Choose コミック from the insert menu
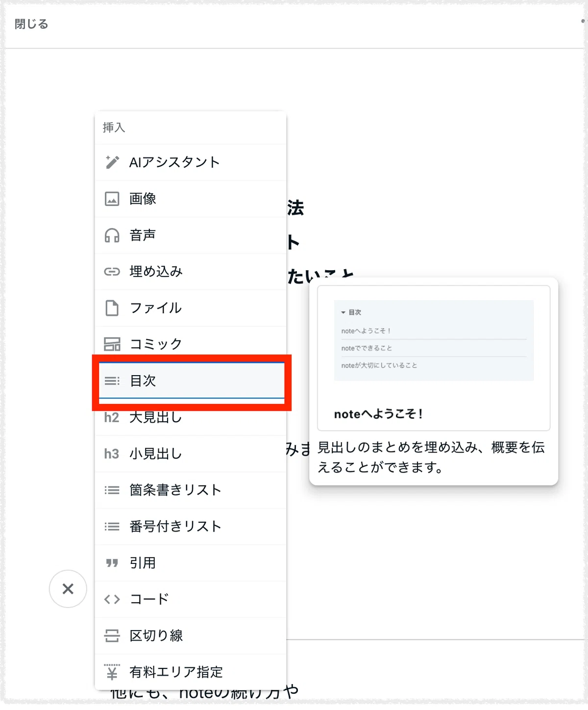Screen dimensions: 588x710 [x=191, y=344]
